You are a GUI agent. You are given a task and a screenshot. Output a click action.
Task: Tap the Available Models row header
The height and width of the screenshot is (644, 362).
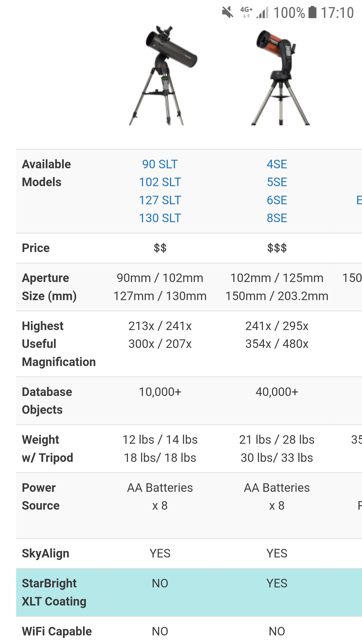click(47, 173)
